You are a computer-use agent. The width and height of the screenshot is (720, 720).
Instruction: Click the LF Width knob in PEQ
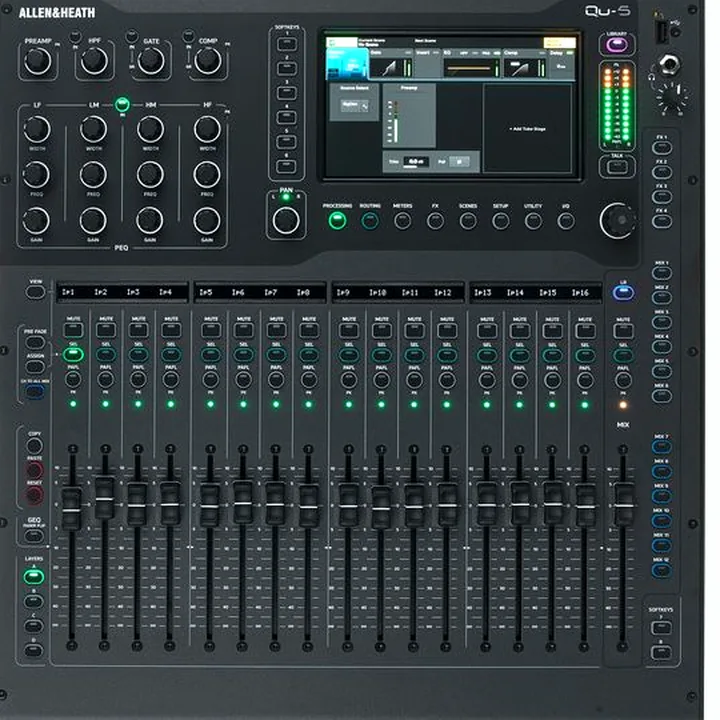tap(37, 129)
